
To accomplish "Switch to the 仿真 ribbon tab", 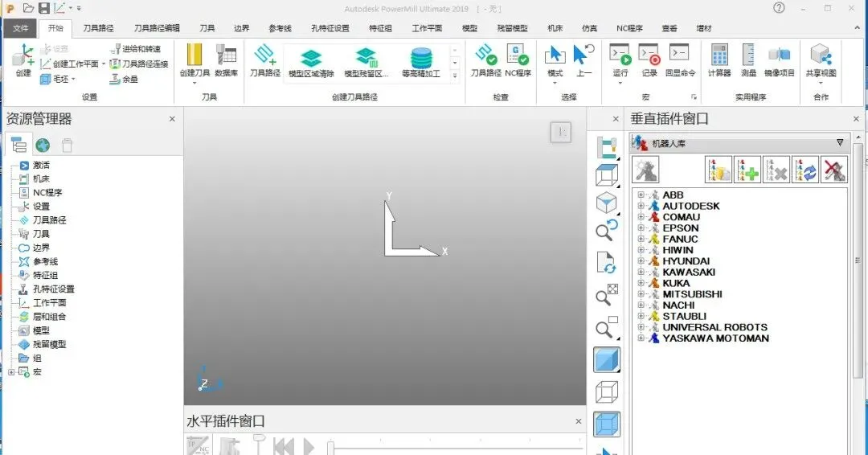I will coord(590,28).
